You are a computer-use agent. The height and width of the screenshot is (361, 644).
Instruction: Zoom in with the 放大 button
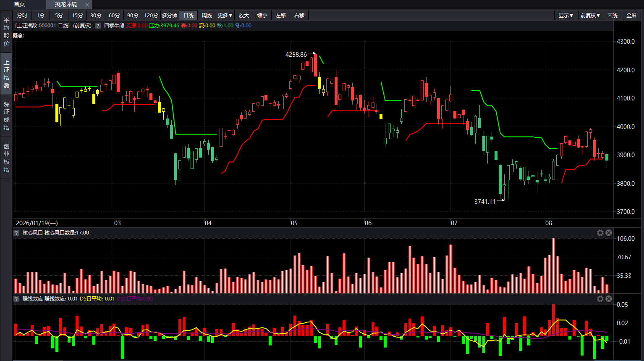coord(244,16)
